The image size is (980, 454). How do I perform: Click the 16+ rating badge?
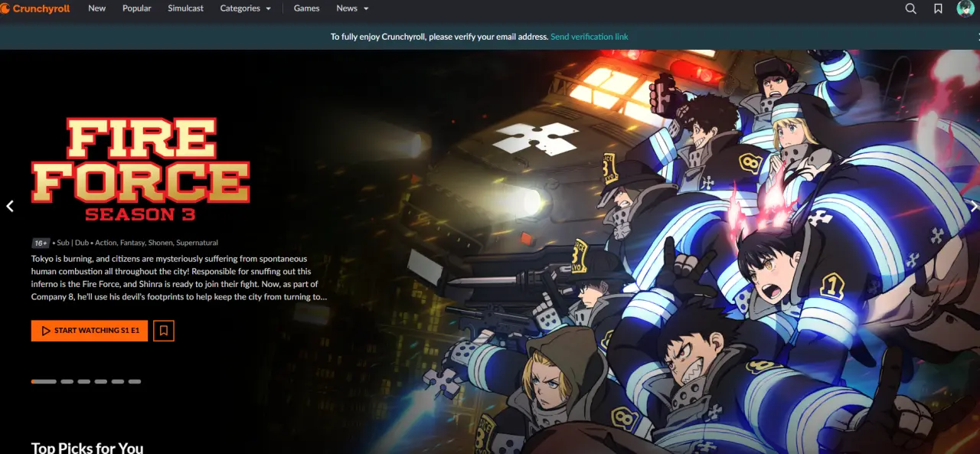click(41, 243)
